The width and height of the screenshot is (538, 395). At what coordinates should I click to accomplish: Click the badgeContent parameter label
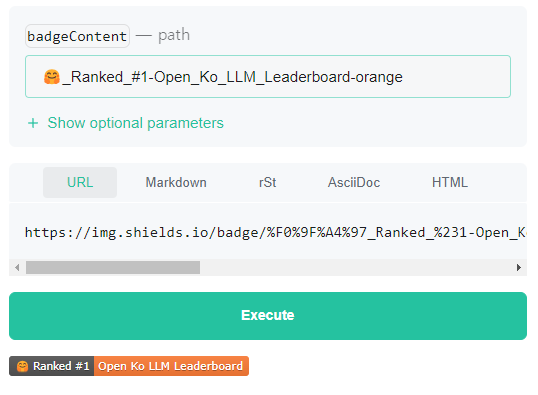77,36
